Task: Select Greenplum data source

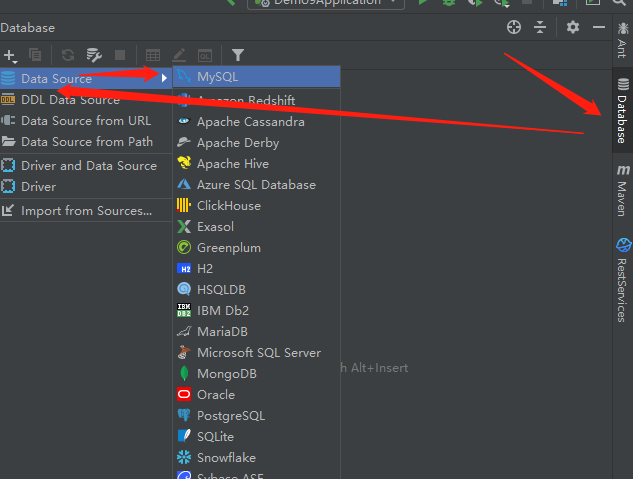Action: pyautogui.click(x=257, y=247)
